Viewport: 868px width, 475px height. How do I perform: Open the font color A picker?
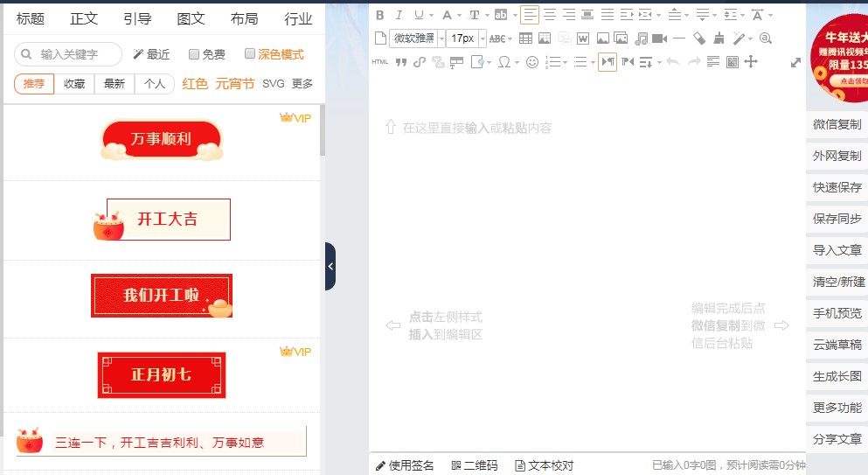pos(447,15)
